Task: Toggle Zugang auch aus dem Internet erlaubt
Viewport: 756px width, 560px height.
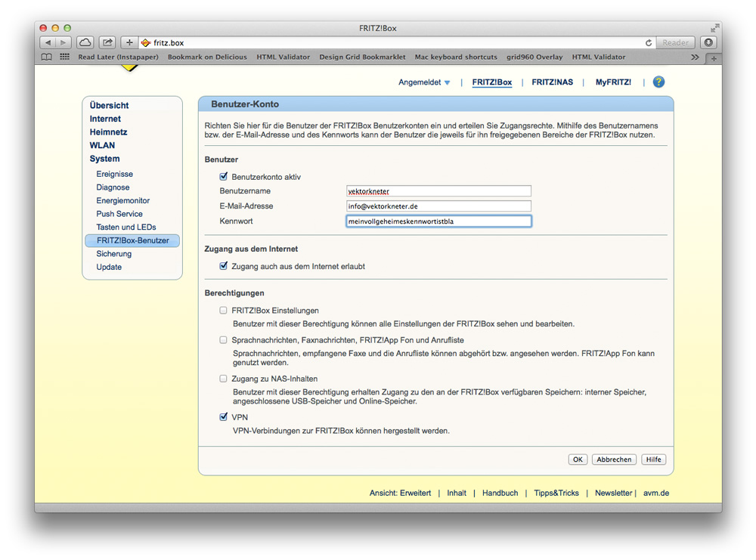Action: 223,265
